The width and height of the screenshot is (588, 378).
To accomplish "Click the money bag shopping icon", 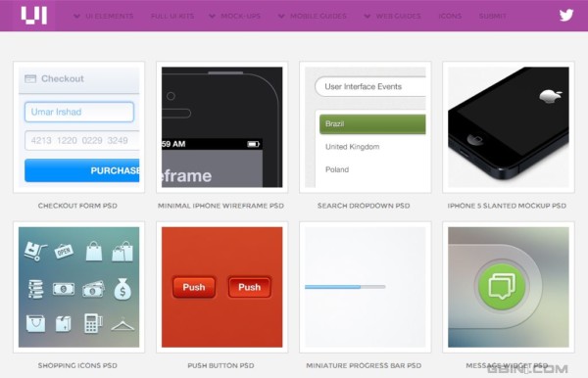I will tap(122, 289).
